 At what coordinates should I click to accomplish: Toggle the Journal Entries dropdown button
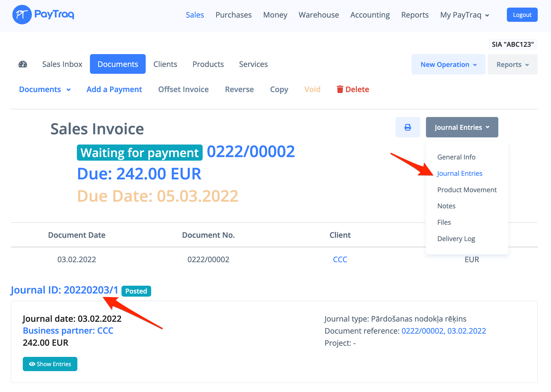coord(462,127)
